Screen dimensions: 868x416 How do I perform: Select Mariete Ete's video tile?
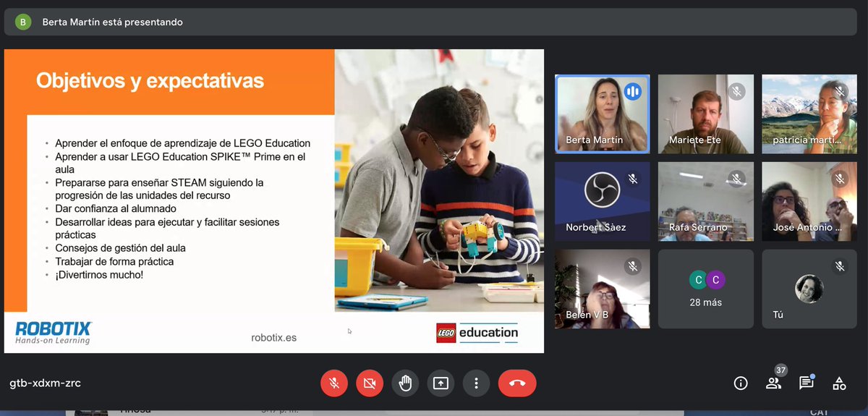(706, 114)
